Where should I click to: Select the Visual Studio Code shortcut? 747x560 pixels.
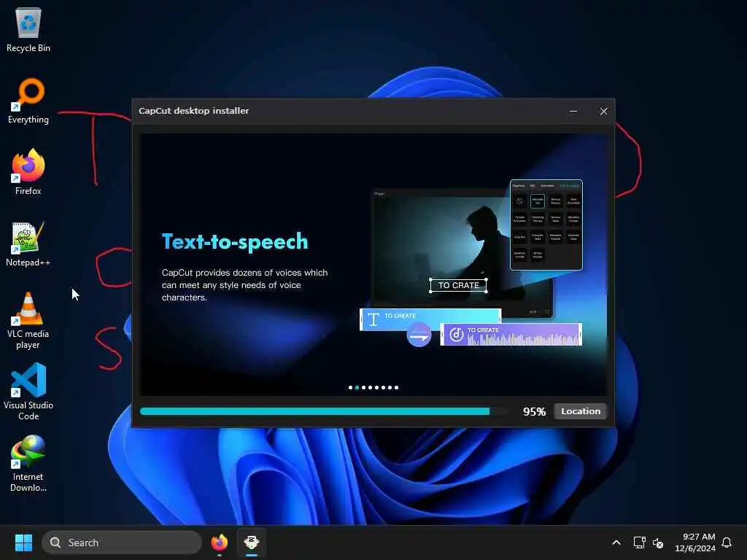pyautogui.click(x=28, y=392)
